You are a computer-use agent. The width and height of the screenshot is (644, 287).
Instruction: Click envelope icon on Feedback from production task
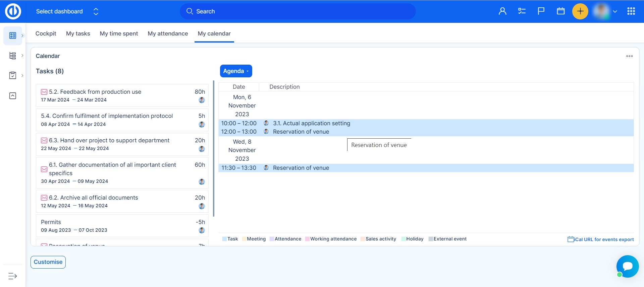point(44,92)
